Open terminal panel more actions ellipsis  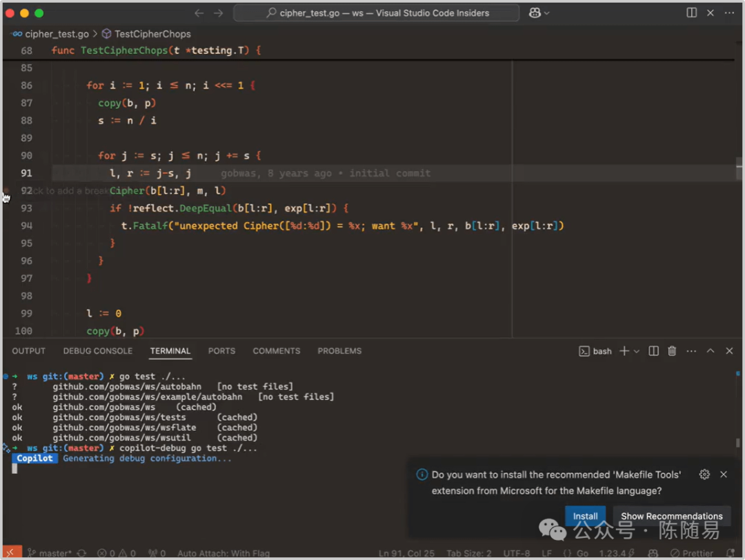tap(691, 351)
